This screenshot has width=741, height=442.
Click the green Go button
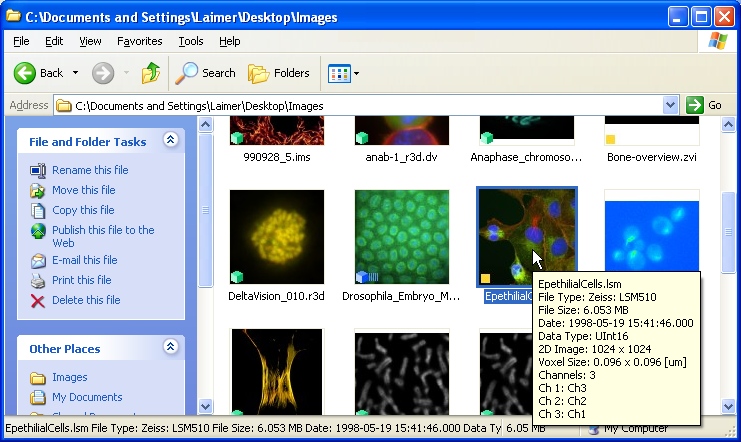[x=704, y=105]
